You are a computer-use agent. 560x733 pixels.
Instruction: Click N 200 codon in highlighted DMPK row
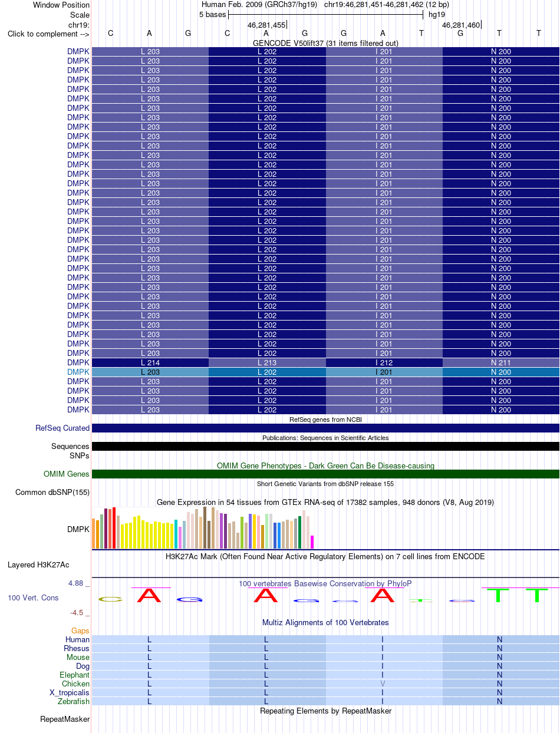[x=500, y=372]
